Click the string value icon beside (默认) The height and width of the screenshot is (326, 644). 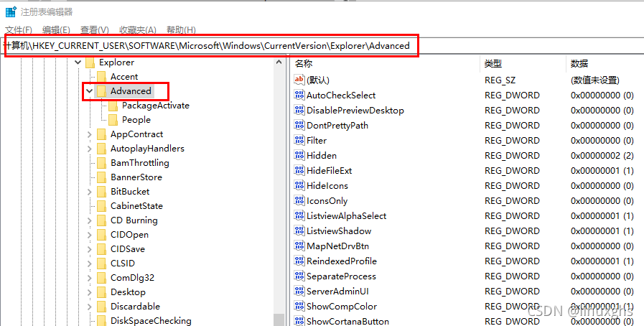(x=299, y=80)
